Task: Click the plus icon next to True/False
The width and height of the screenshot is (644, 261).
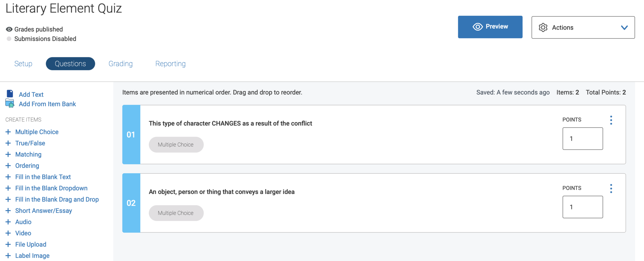Action: click(8, 143)
